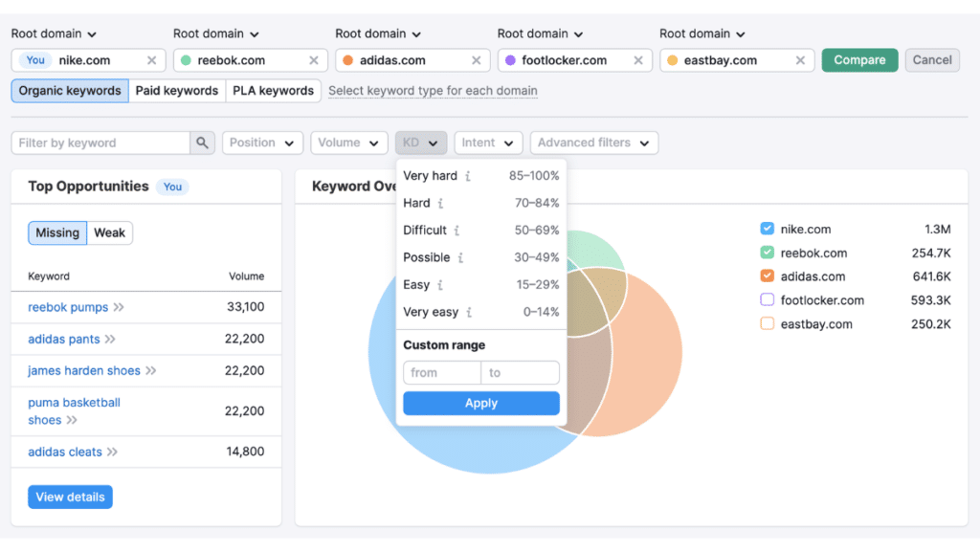This screenshot has width=980, height=552.
Task: Uncheck nike.com in chart legend
Action: pos(767,229)
